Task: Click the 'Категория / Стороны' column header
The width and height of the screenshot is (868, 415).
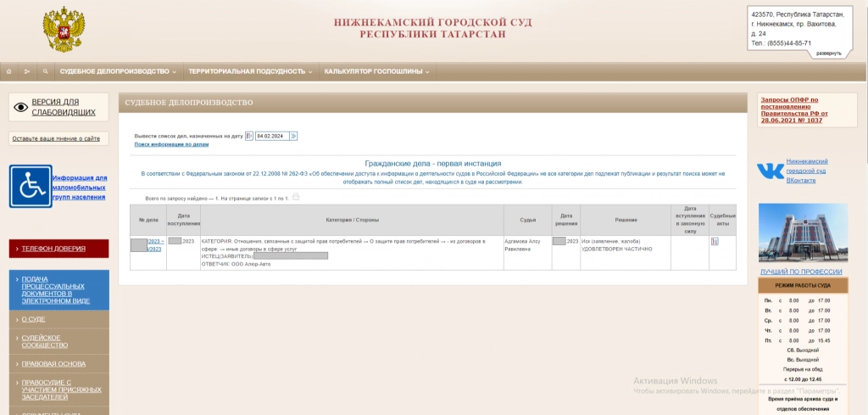Action: [352, 220]
